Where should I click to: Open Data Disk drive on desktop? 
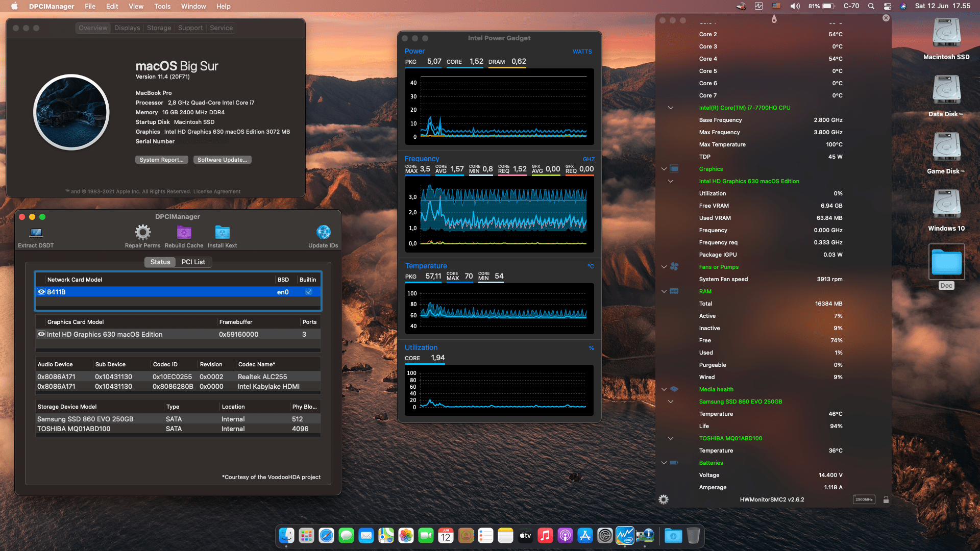point(946,96)
